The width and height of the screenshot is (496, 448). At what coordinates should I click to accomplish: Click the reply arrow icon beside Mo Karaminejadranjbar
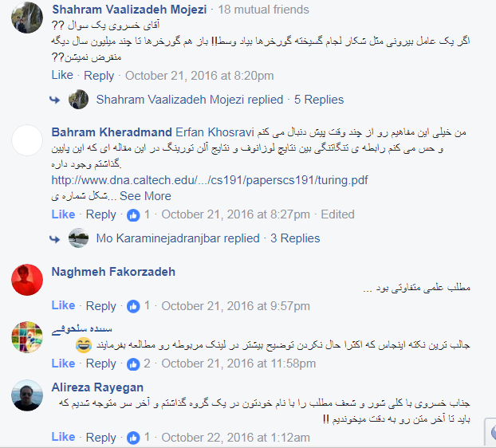point(54,238)
